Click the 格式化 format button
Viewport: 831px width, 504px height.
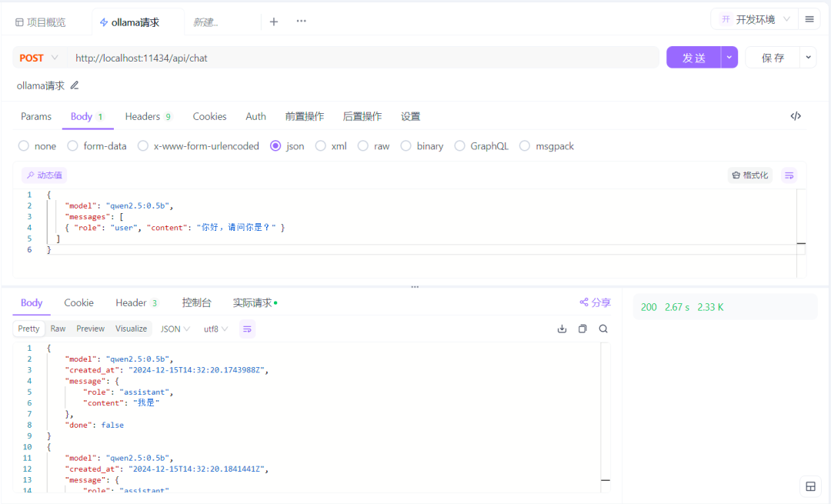tap(750, 175)
